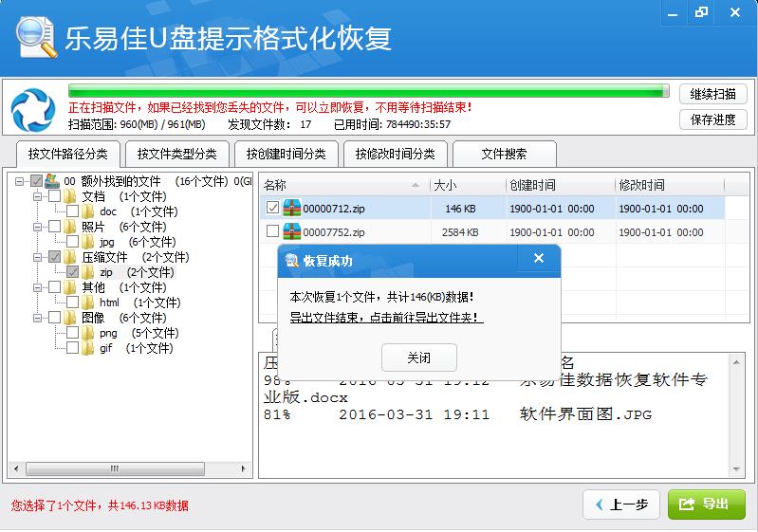
Task: Uncheck the zip subfolder checkbox
Action: click(72, 272)
